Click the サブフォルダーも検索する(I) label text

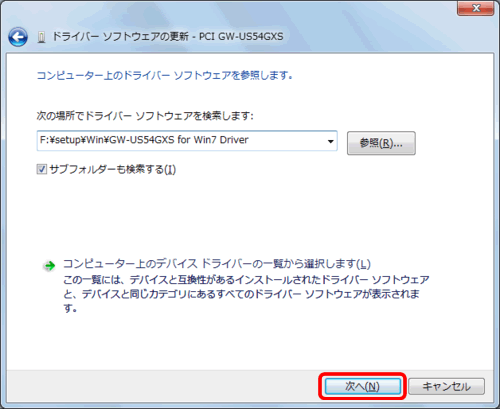(113, 169)
